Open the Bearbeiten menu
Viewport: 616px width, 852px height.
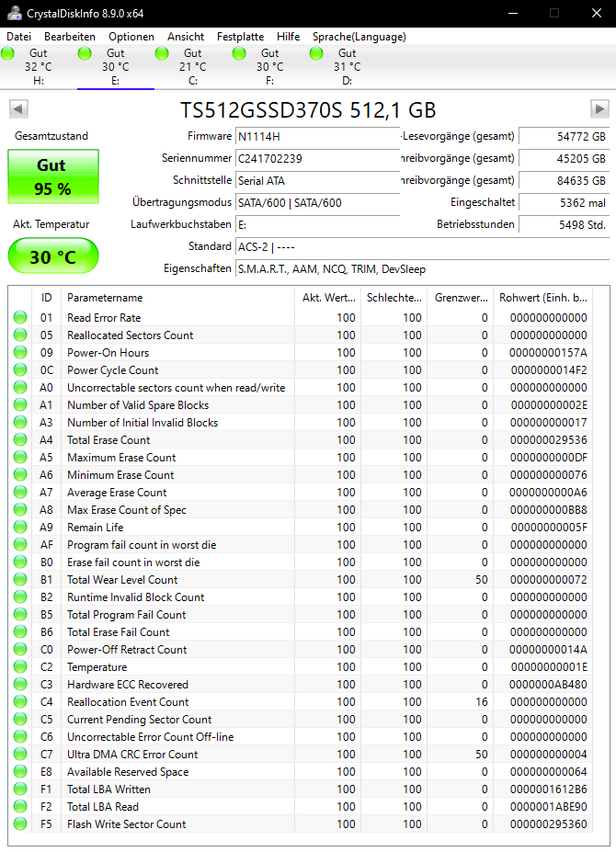[70, 37]
